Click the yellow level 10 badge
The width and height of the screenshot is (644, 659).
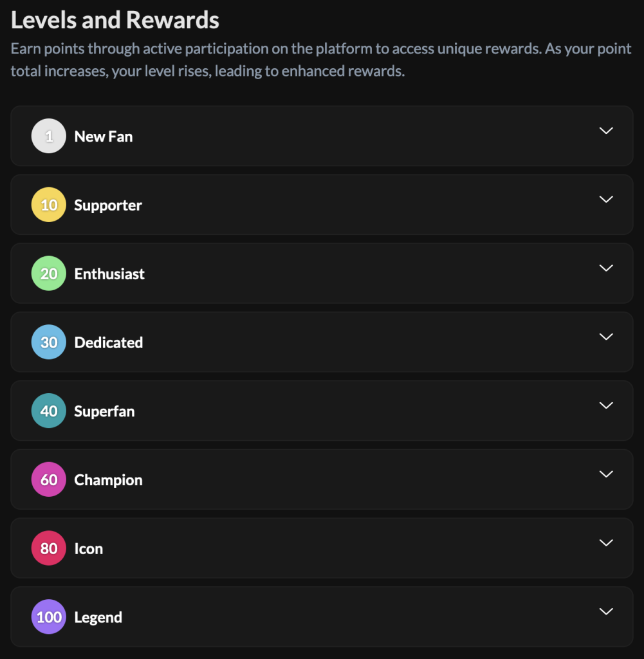pos(49,205)
